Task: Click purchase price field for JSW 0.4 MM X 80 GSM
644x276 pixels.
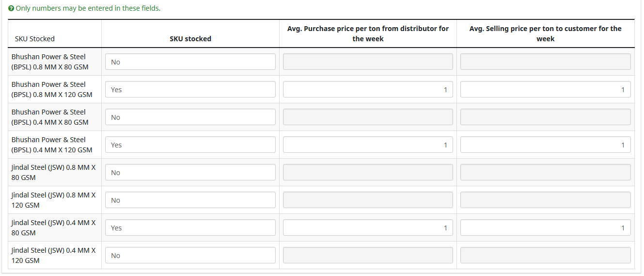Action: 367,227
